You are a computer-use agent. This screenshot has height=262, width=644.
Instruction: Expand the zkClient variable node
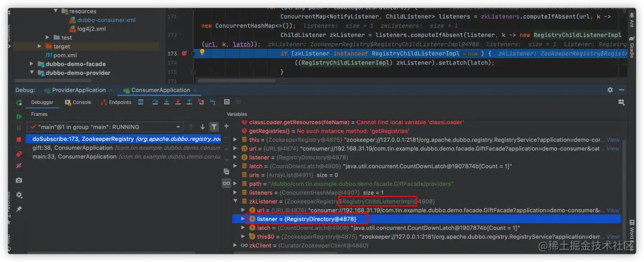click(236, 245)
